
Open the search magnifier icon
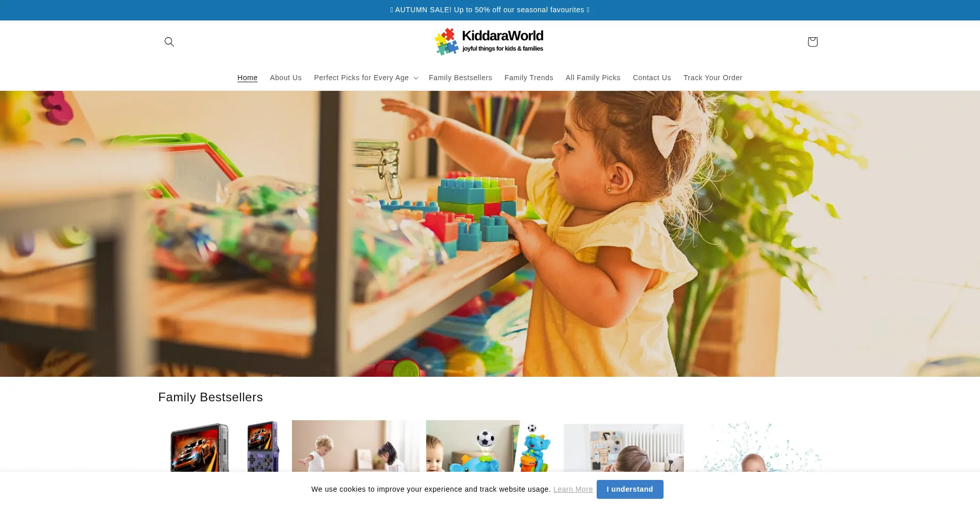point(169,42)
